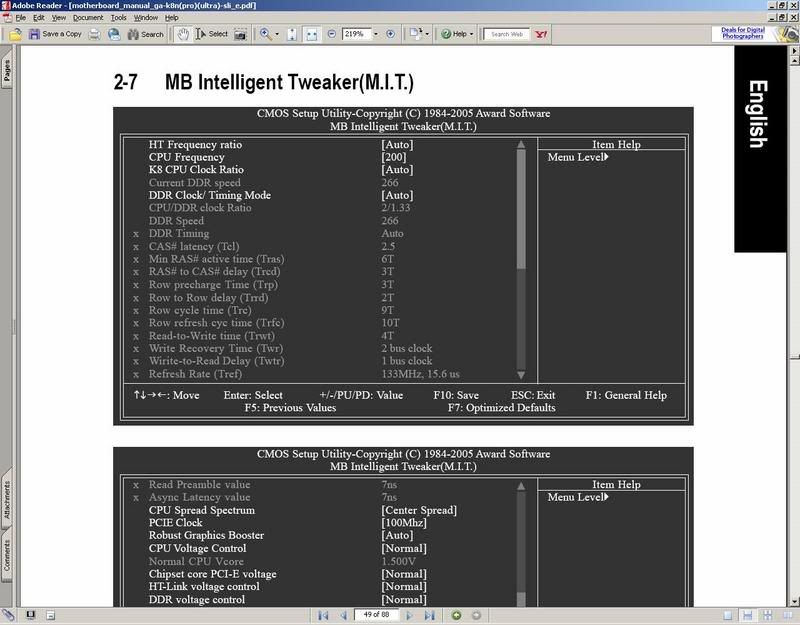This screenshot has height=625, width=800.
Task: Expand the Help button dropdown arrow
Action: [x=471, y=34]
